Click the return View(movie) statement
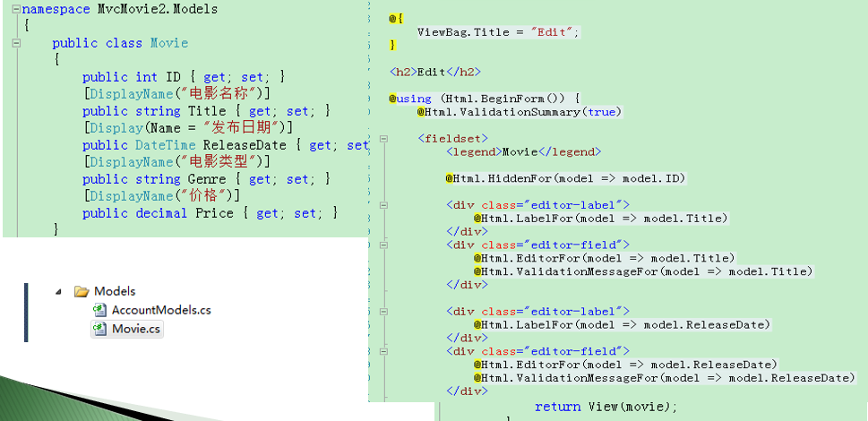This screenshot has height=421, width=868. pos(606,407)
